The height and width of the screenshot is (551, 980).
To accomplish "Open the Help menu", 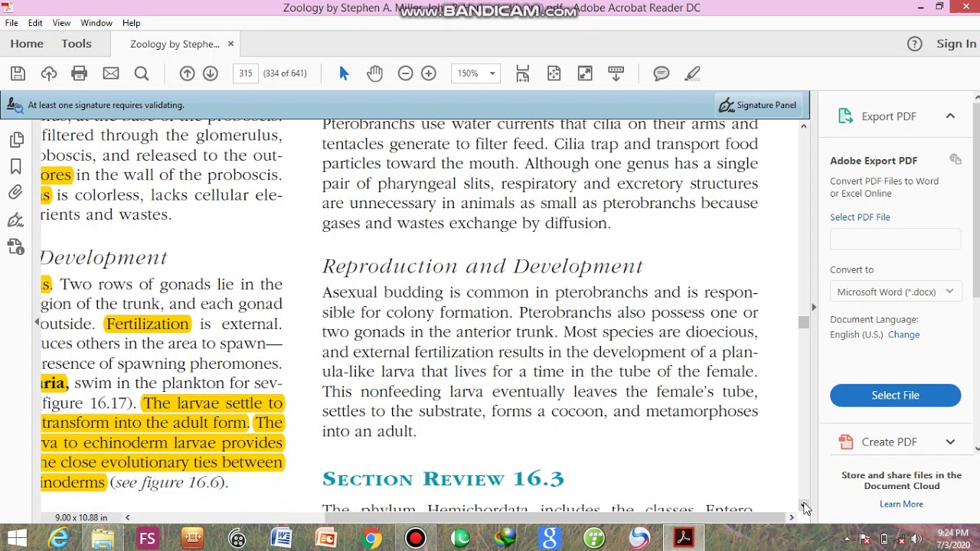I will coord(132,23).
